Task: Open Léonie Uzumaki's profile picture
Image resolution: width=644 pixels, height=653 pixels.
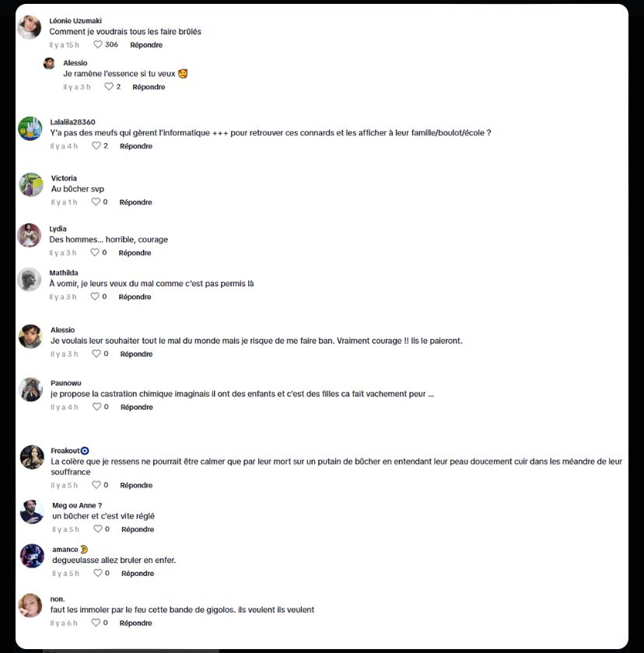Action: tap(29, 27)
